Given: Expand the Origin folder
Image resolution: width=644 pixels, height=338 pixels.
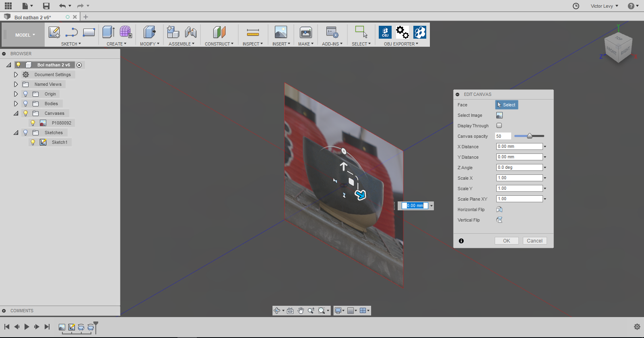Looking at the screenshot, I should [x=16, y=94].
